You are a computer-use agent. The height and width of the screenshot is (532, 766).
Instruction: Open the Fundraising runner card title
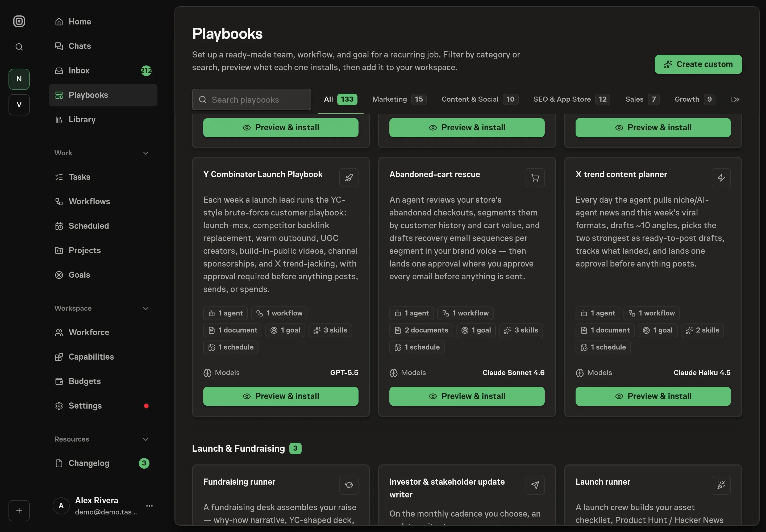pos(239,482)
